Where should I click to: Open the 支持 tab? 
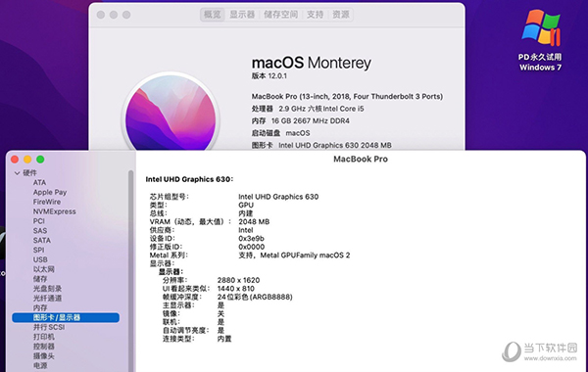315,15
